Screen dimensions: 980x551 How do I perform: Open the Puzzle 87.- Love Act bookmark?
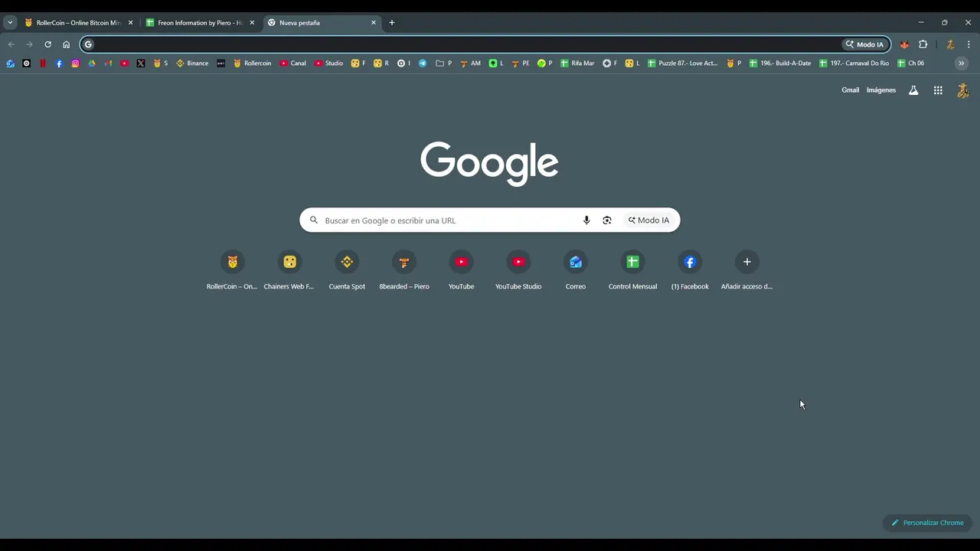tap(683, 64)
